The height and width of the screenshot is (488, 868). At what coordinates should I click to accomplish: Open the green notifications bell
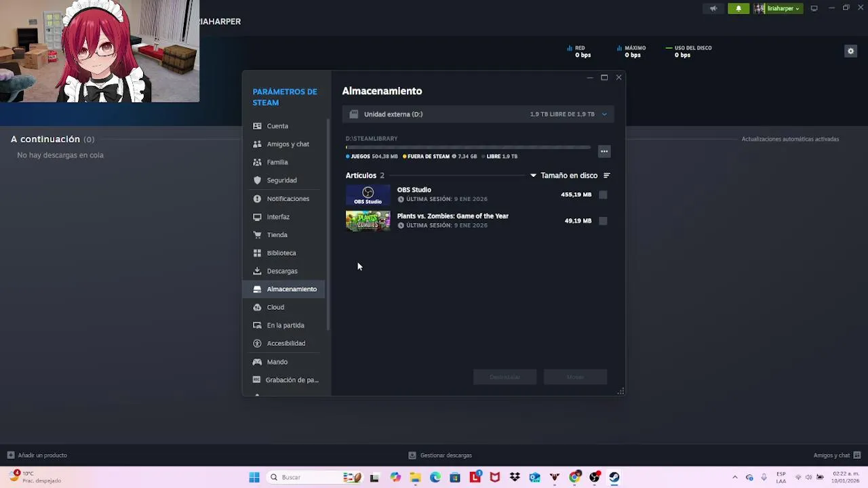click(x=738, y=9)
